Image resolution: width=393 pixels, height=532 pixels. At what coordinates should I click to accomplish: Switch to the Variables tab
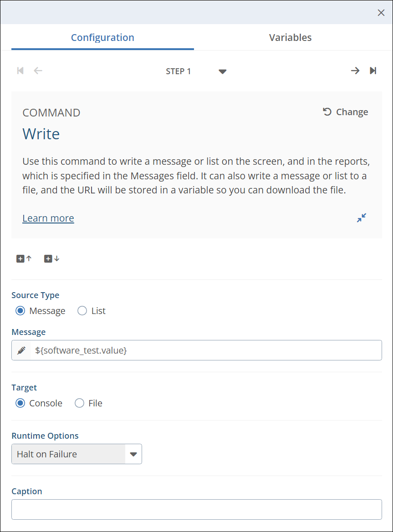(x=290, y=37)
